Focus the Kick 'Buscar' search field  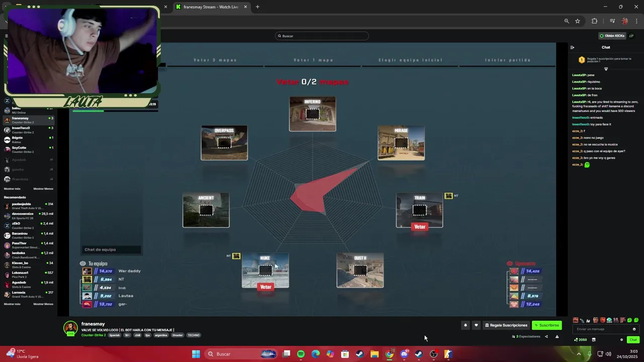[322, 36]
